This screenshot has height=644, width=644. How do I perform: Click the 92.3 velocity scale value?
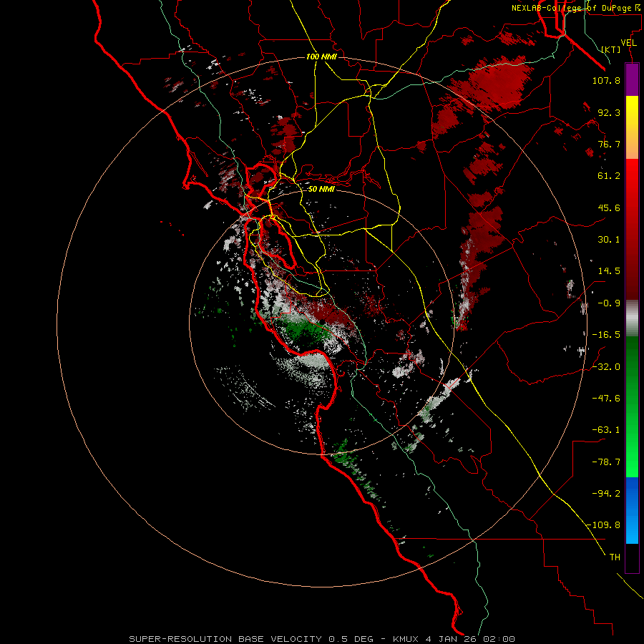point(609,112)
